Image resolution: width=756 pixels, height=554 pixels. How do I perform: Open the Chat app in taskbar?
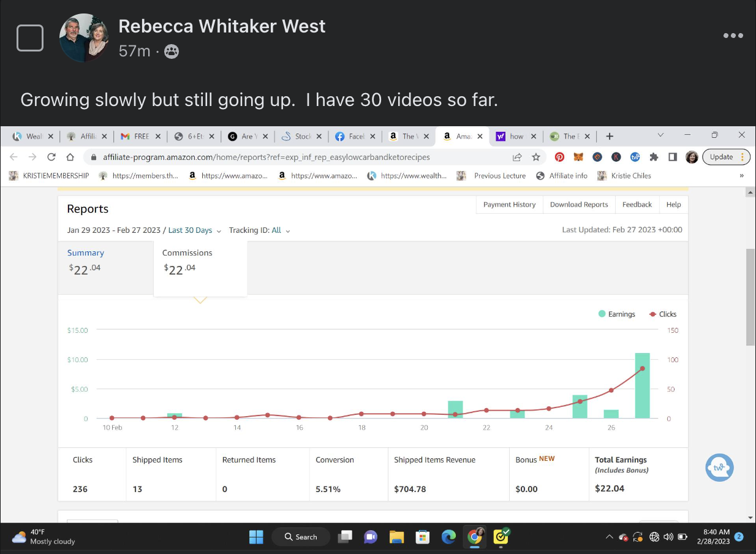[x=371, y=537]
